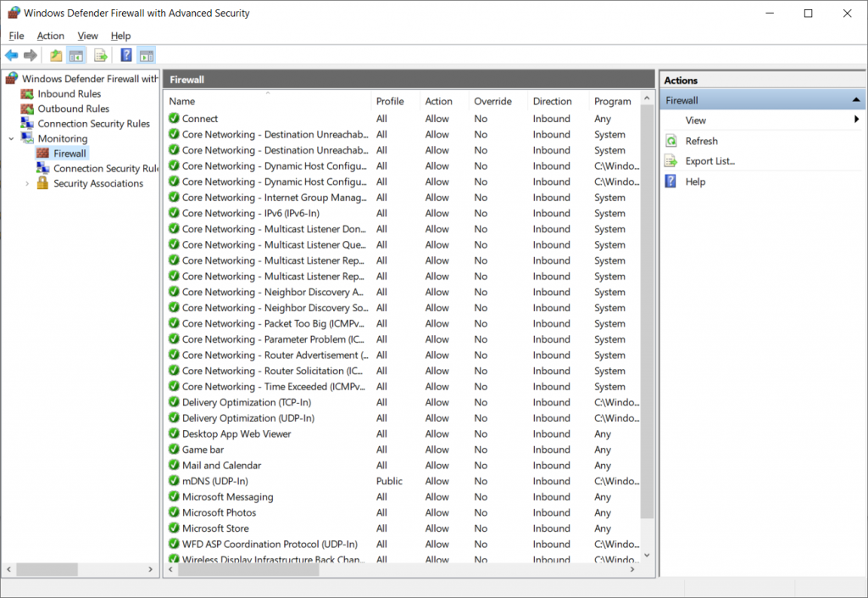Click the tree pane scroll right arrow
868x598 pixels.
point(150,569)
